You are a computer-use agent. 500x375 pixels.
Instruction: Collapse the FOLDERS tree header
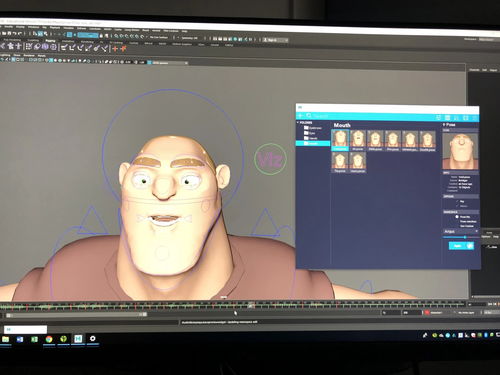coord(305,123)
